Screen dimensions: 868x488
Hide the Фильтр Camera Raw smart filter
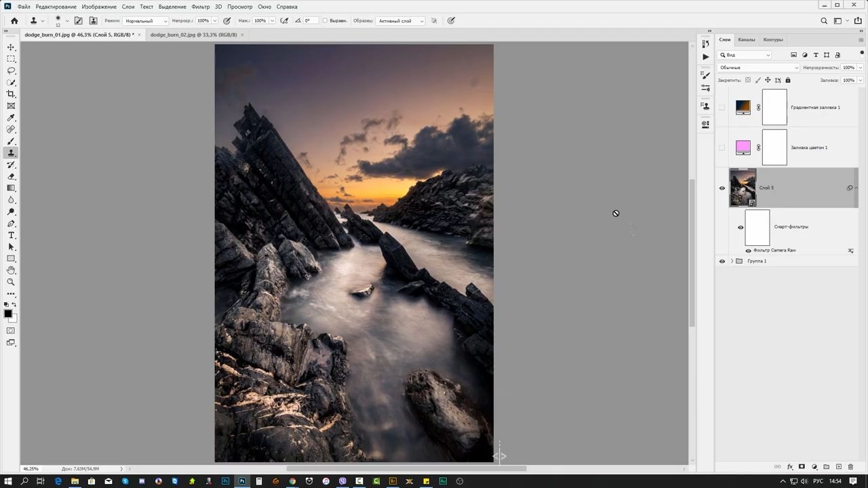749,251
